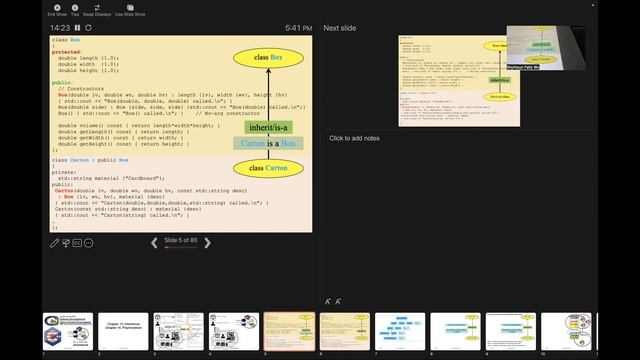This screenshot has width=640, height=360.
Task: Select the highlighted slide 5 thumbnail
Action: click(x=289, y=331)
